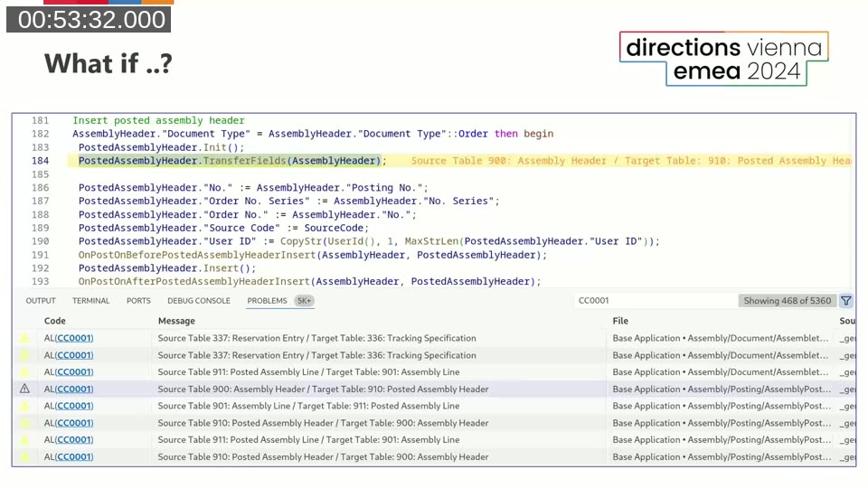
Task: Open CC0001 link in Assembly Line 901 to 911 row
Action: point(74,406)
